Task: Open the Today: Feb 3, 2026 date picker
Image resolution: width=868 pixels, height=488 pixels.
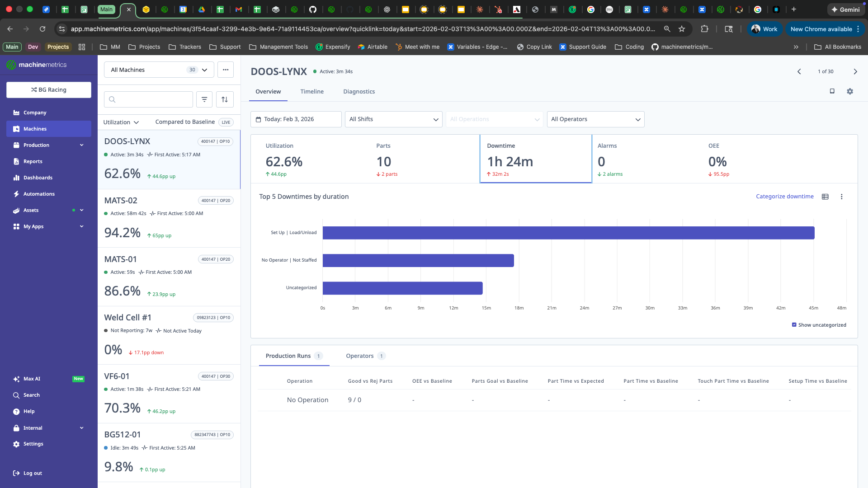Action: click(x=296, y=119)
